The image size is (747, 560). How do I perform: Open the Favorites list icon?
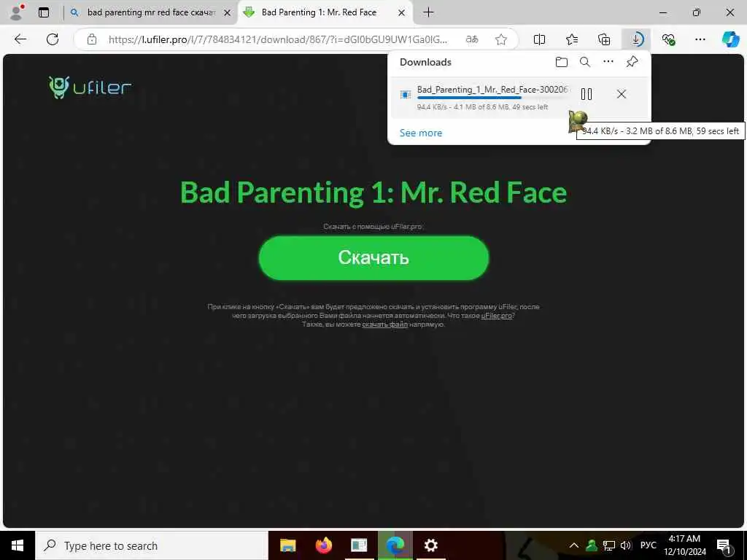coord(572,39)
